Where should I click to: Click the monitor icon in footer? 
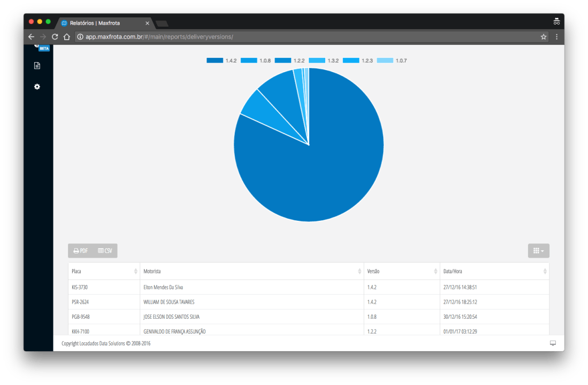pos(553,343)
